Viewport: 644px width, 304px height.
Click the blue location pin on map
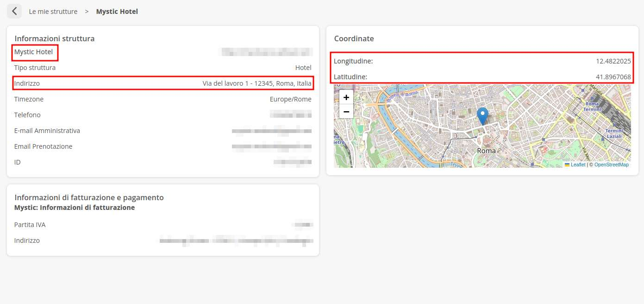pyautogui.click(x=482, y=116)
